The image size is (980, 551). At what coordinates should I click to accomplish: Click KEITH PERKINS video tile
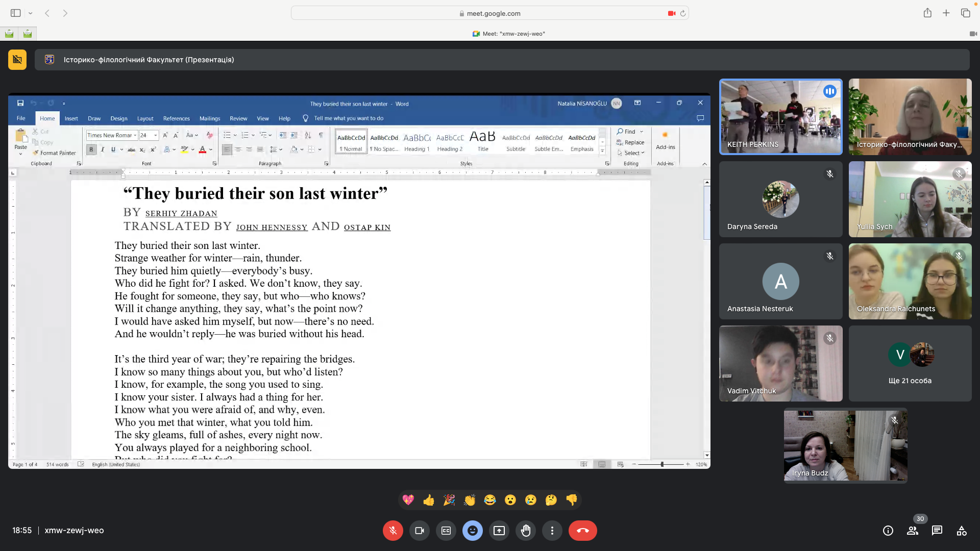click(x=780, y=117)
